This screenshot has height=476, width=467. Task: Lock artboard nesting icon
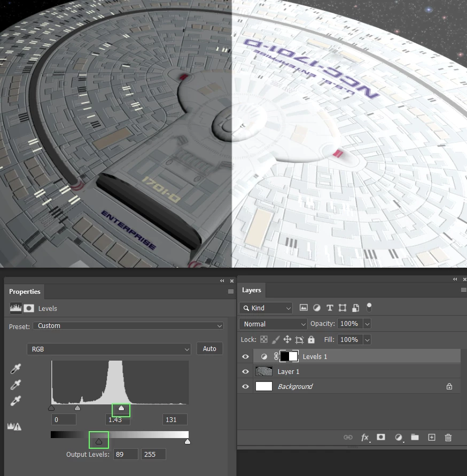coord(299,340)
